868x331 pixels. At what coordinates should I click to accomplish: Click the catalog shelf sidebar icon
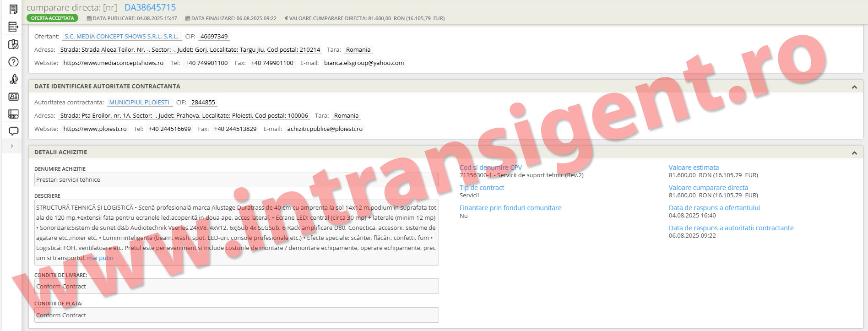point(13,114)
